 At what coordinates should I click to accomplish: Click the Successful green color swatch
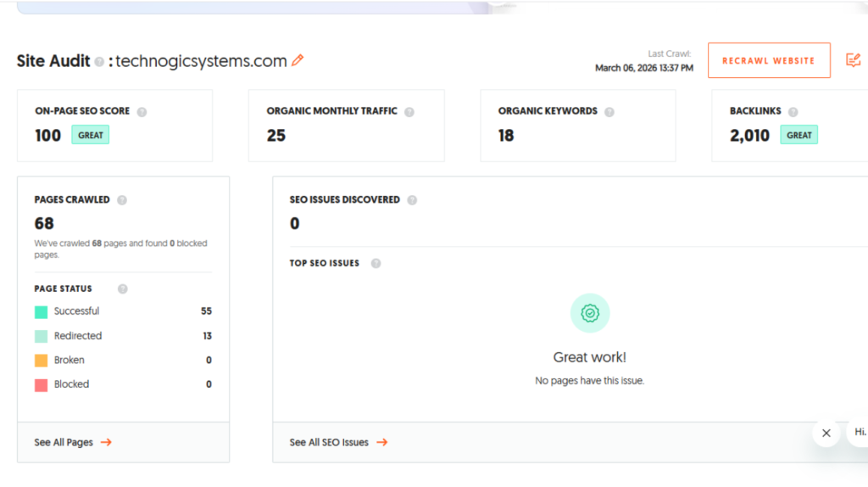(41, 312)
